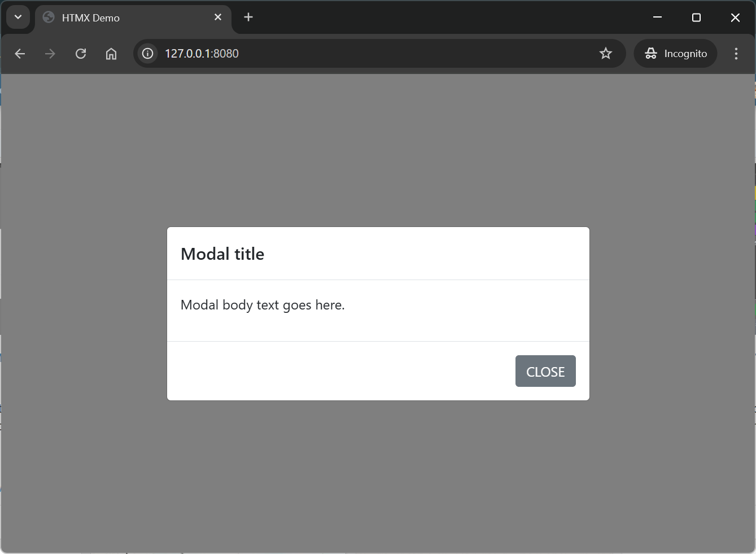Click 'Modal body text goes here.' text
This screenshot has width=756, height=554.
pyautogui.click(x=263, y=305)
